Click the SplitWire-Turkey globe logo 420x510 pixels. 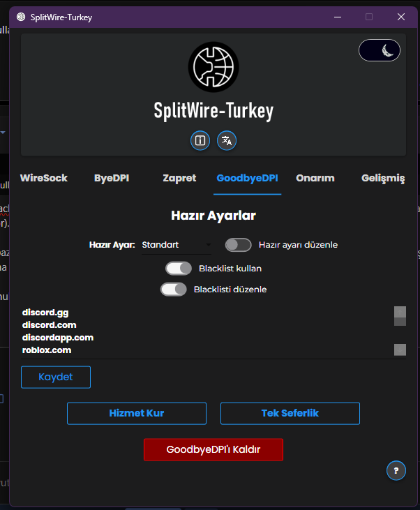tap(213, 67)
